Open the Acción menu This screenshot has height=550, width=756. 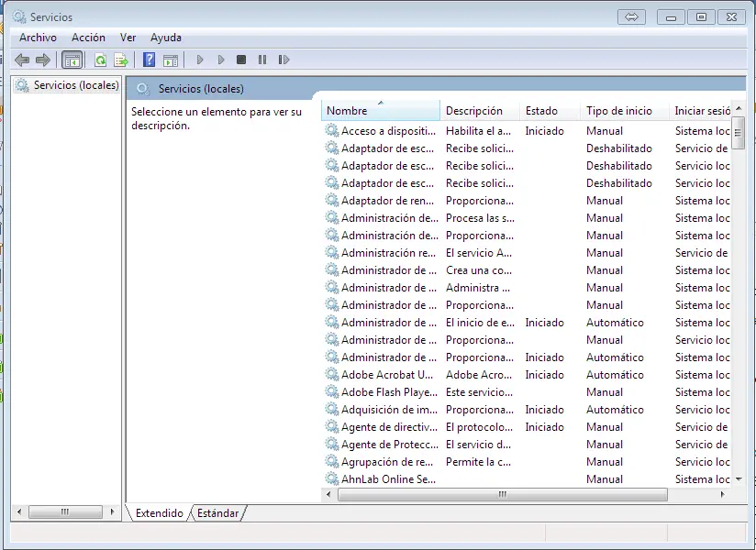pos(88,38)
